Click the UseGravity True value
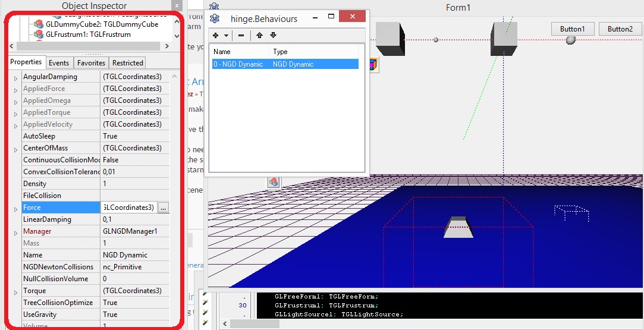The image size is (644, 330). [x=110, y=315]
